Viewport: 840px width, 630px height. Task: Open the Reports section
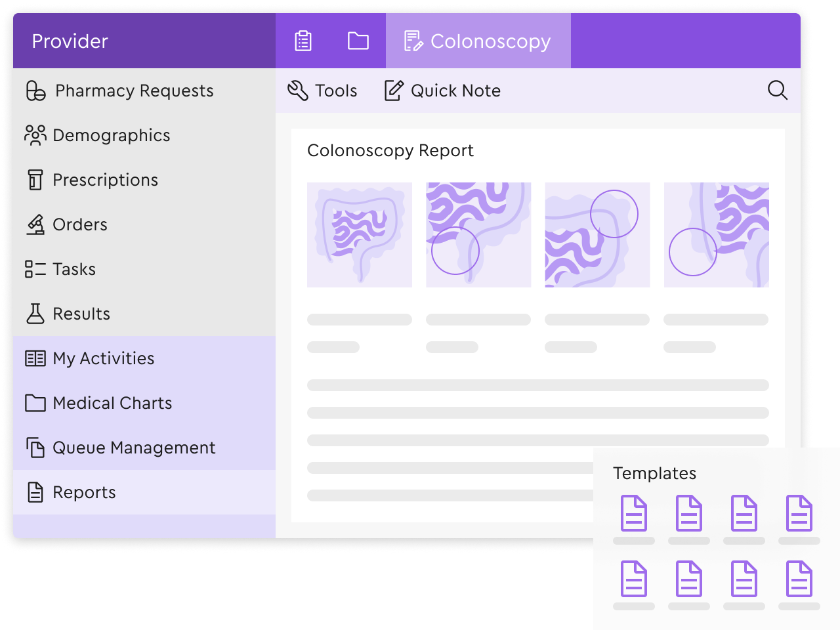pos(84,492)
